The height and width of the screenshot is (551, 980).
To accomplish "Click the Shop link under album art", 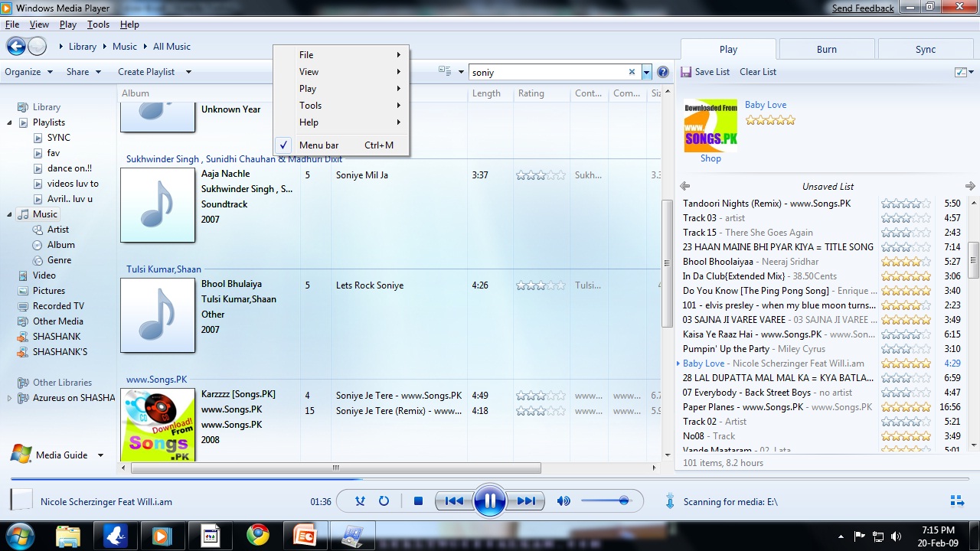I will [x=710, y=158].
